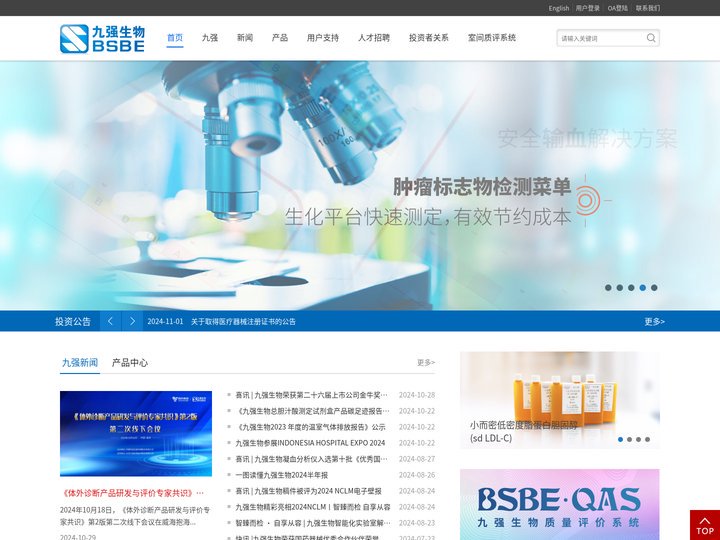Select first hero banner carousel dot
The width and height of the screenshot is (720, 540).
pos(608,287)
